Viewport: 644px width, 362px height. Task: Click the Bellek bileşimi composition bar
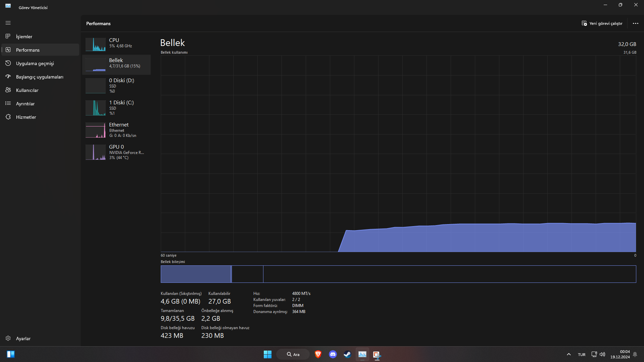click(x=398, y=274)
